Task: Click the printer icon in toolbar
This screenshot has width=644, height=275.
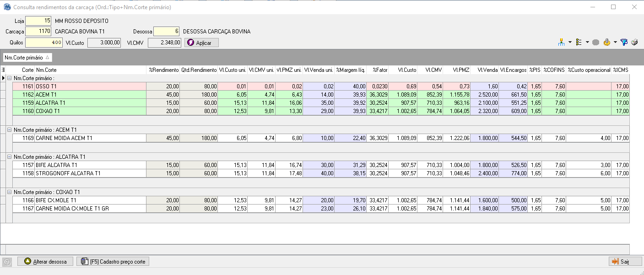Action: coord(634,42)
